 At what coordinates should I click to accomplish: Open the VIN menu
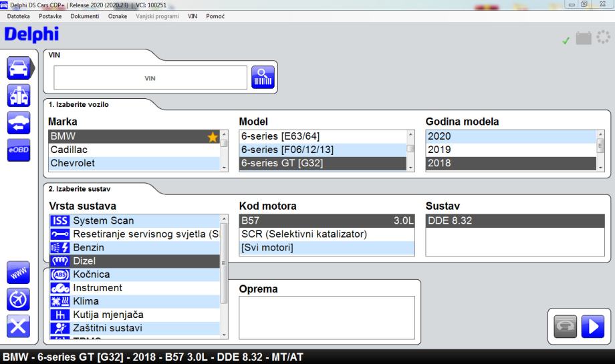(x=193, y=16)
